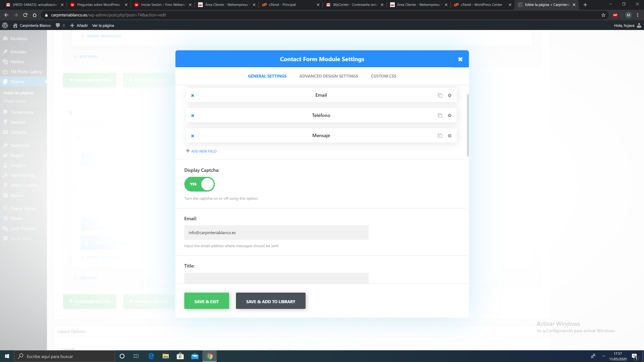Delete the Email field row
Screen dimensions: 644x362
pos(193,95)
